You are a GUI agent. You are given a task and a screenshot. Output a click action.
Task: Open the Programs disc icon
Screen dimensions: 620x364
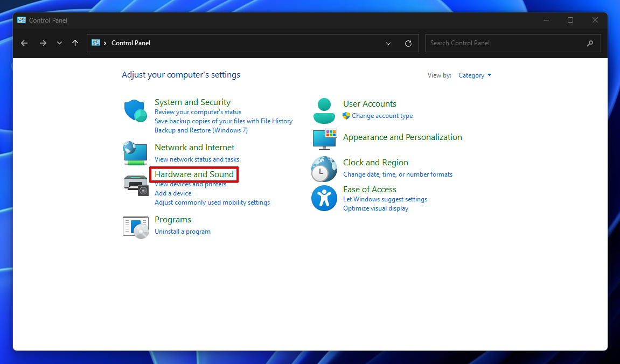[x=136, y=228]
